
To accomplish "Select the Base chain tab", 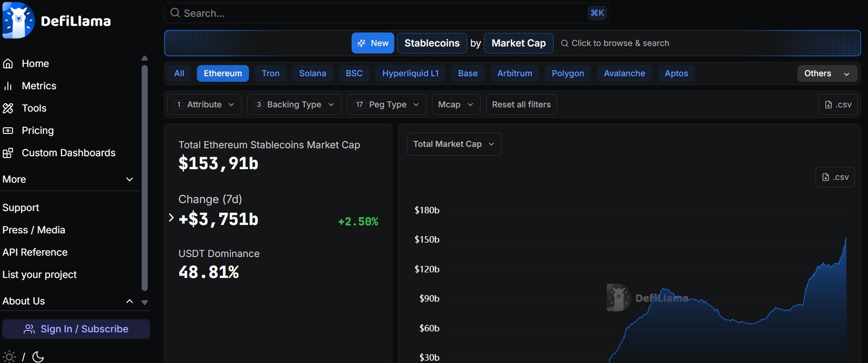I will pyautogui.click(x=468, y=73).
